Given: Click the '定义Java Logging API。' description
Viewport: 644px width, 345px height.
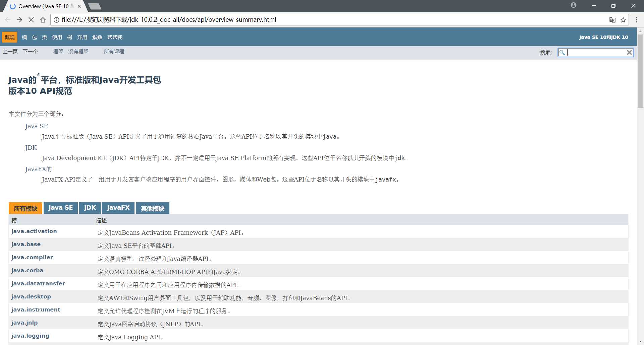Looking at the screenshot, I should (x=130, y=337).
